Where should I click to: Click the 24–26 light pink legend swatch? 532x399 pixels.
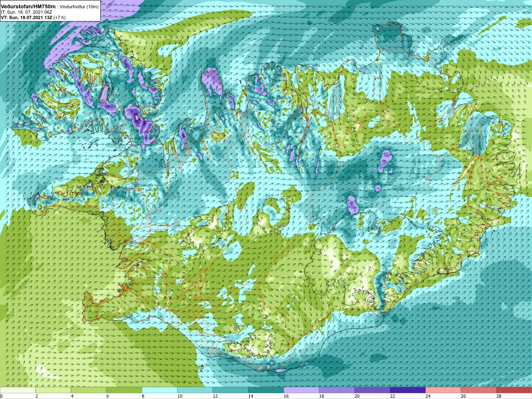pos(443,390)
